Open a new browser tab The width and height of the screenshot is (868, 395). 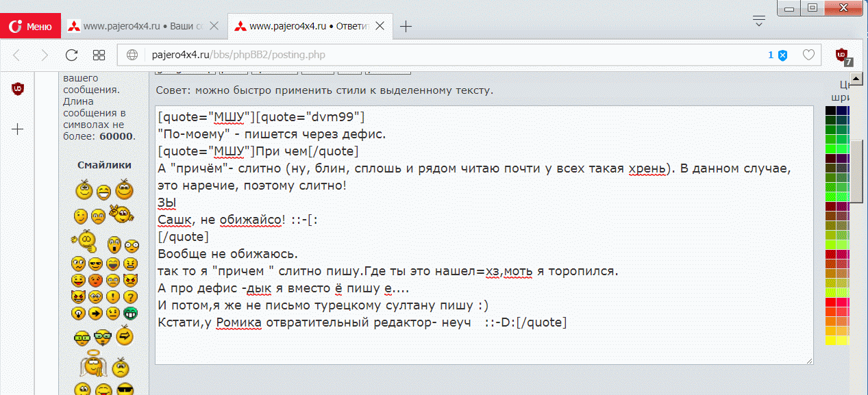[x=406, y=27]
